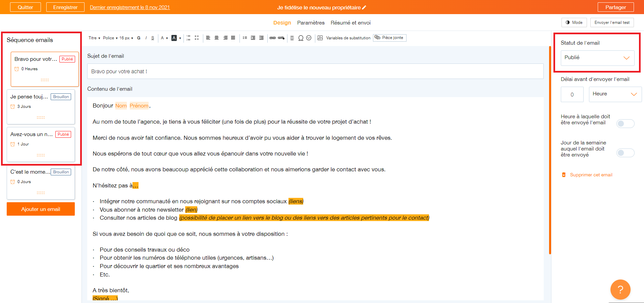Align text right
Image resolution: width=644 pixels, height=303 pixels.
(x=225, y=38)
